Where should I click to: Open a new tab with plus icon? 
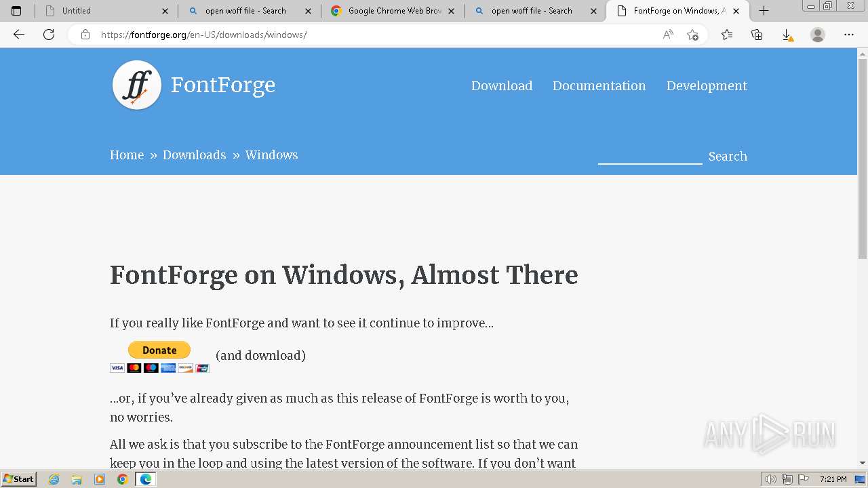coord(764,11)
